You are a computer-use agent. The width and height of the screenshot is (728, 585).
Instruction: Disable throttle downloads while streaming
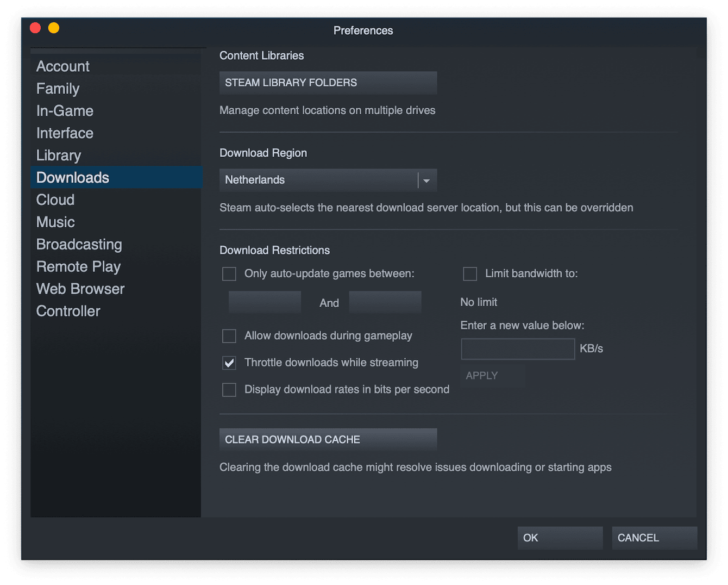pyautogui.click(x=229, y=363)
